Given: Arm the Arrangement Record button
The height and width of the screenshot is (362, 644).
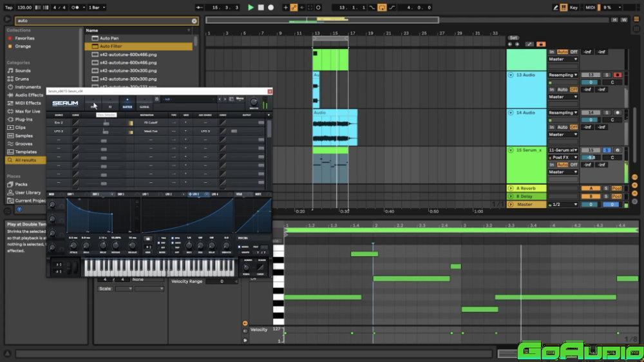Looking at the screenshot, I should pos(270,7).
